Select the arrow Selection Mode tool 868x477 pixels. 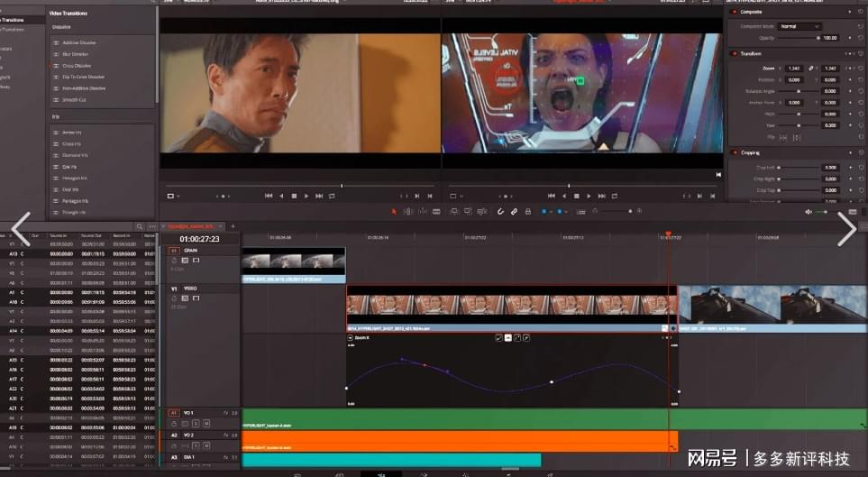click(x=394, y=212)
